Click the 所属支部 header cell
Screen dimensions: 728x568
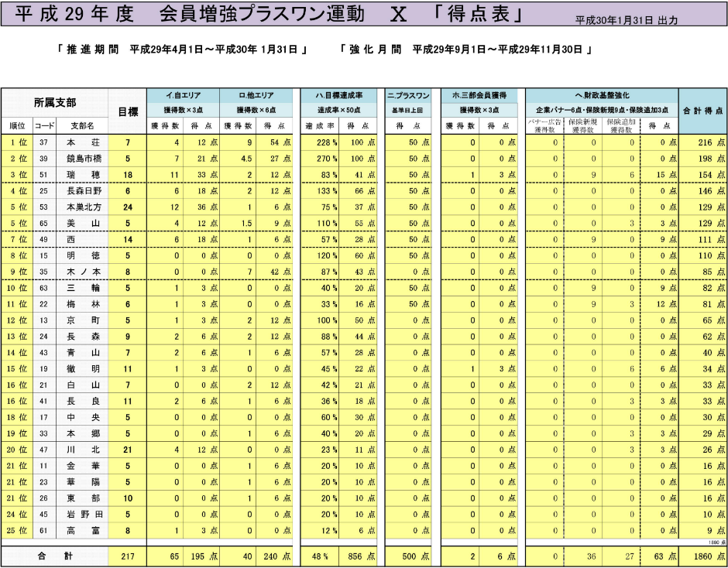[x=55, y=103]
